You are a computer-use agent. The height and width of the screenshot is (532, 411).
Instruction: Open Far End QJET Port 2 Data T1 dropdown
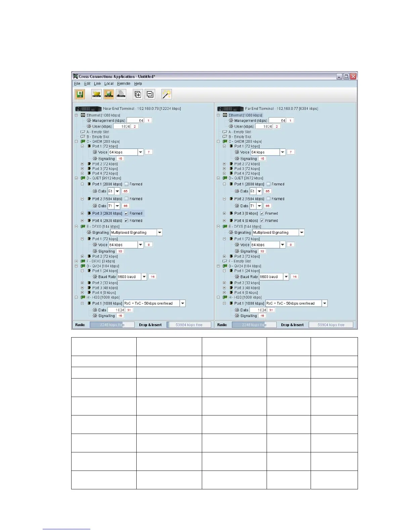pyautogui.click(x=259, y=206)
